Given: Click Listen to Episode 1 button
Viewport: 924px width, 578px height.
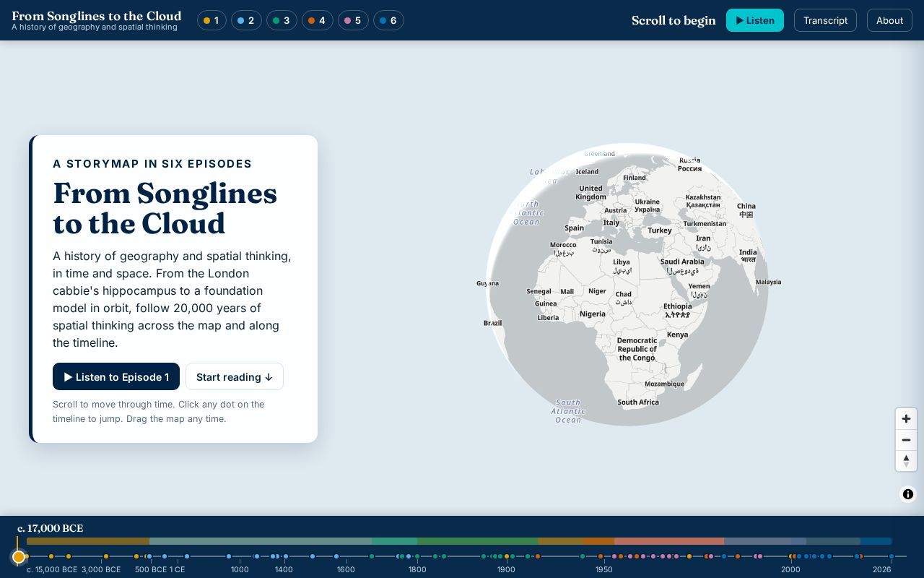Looking at the screenshot, I should tap(116, 376).
